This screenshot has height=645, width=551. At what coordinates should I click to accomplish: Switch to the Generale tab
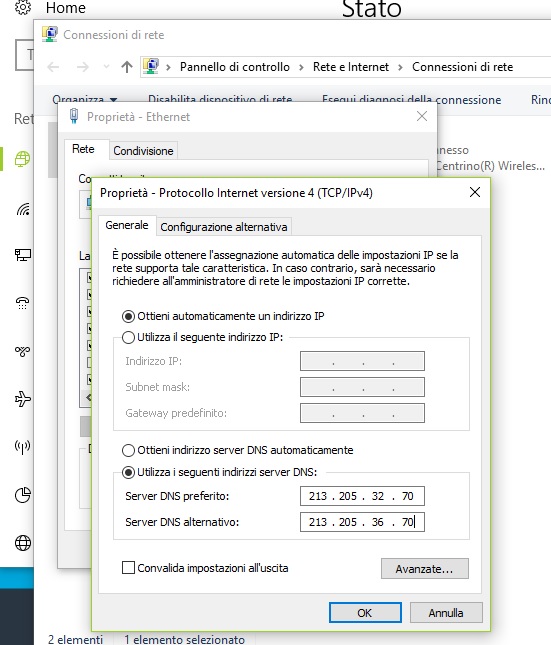coord(127,225)
